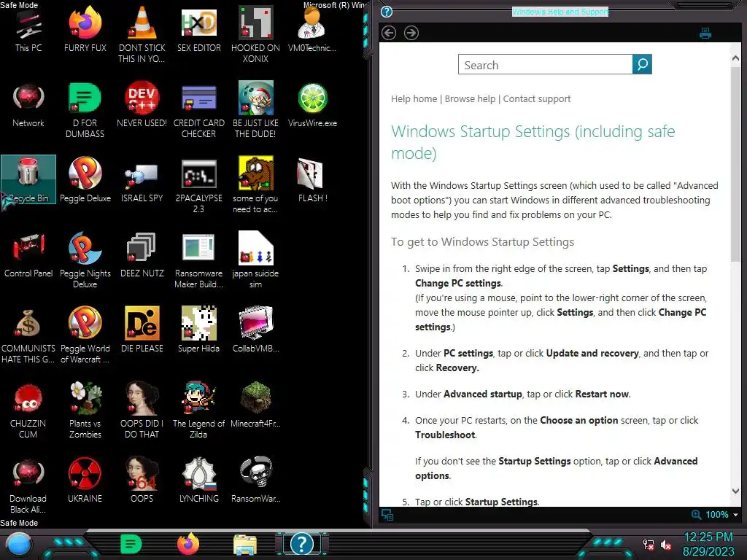Open File Explorer from the taskbar
This screenshot has width=747, height=560.
(x=245, y=544)
